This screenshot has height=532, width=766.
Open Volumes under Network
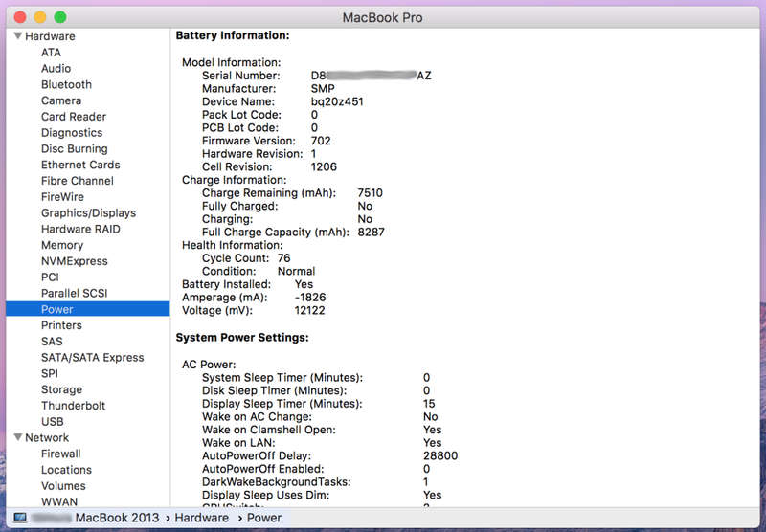[63, 486]
